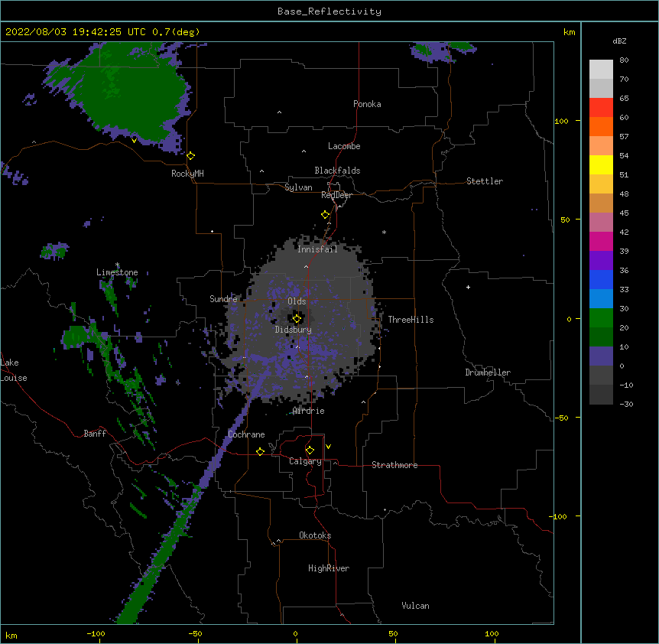Image resolution: width=659 pixels, height=644 pixels.
Task: Click the 45 value in the dBZ legend
Action: (624, 213)
